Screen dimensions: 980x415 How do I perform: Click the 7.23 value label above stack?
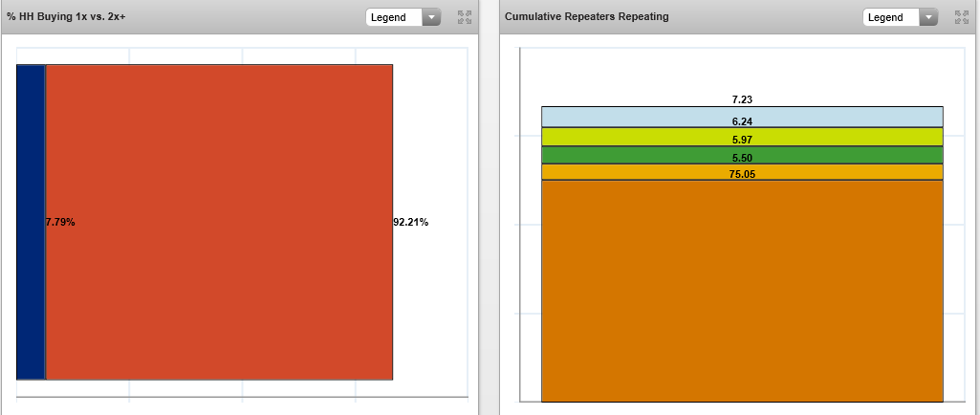742,99
